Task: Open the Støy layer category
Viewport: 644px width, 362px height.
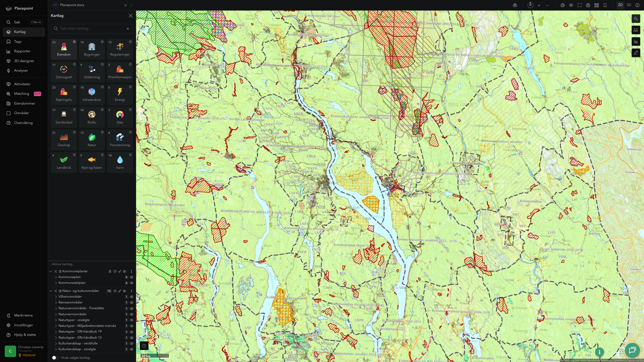Action: (120, 117)
